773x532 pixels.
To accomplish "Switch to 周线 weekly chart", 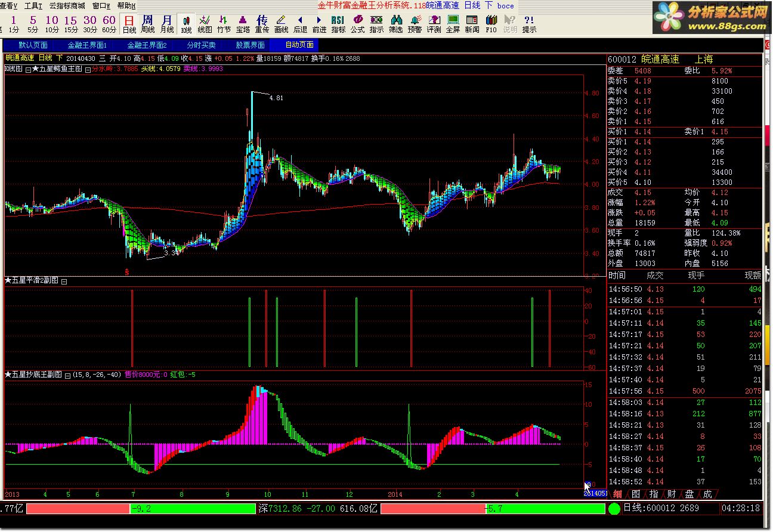I will point(148,24).
